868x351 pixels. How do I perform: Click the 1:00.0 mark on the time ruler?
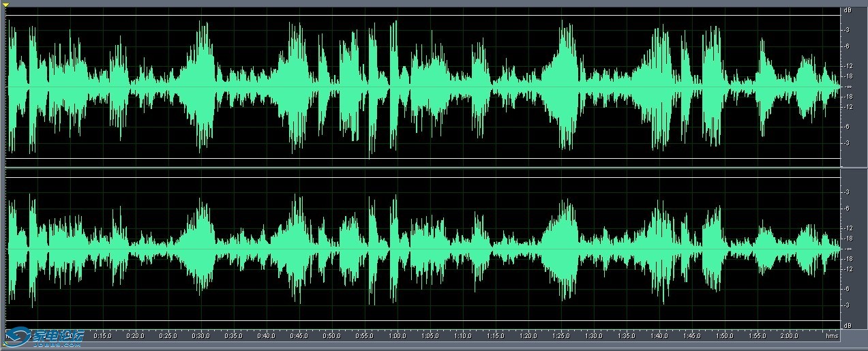(397, 335)
